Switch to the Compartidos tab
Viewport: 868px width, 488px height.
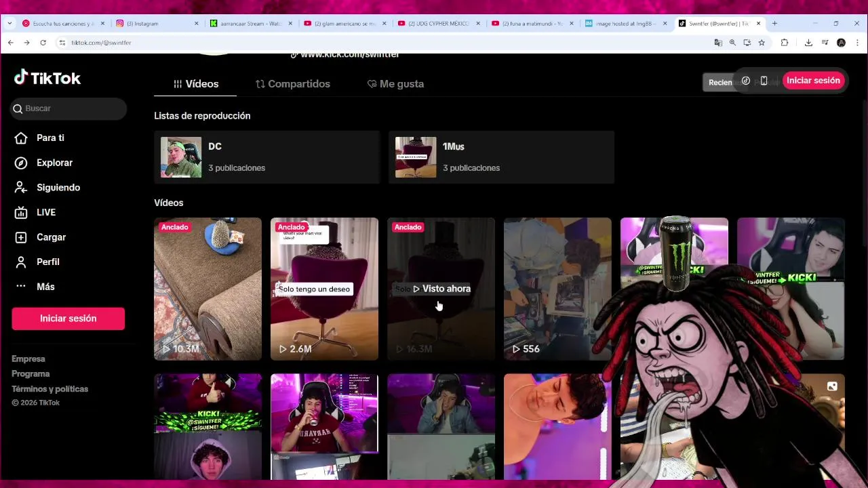(292, 84)
